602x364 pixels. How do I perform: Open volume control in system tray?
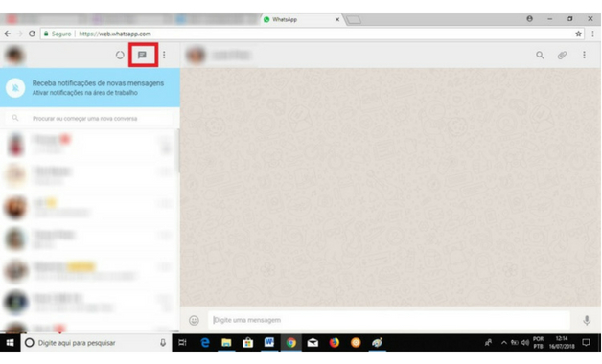coord(525,343)
